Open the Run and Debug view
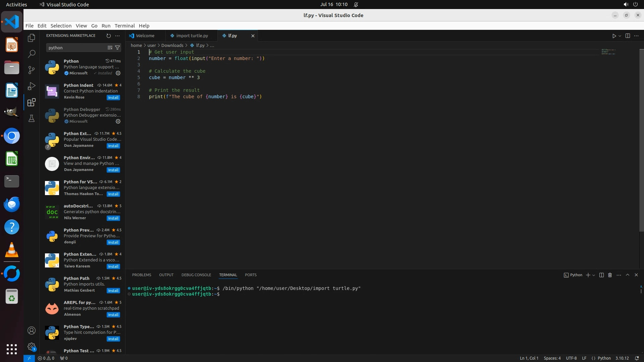This screenshot has width=644, height=362. tap(32, 86)
